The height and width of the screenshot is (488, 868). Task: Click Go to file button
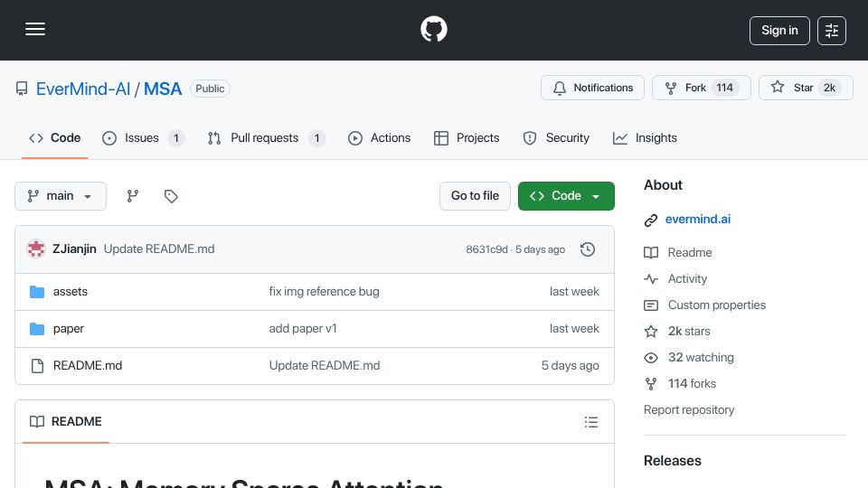point(475,196)
